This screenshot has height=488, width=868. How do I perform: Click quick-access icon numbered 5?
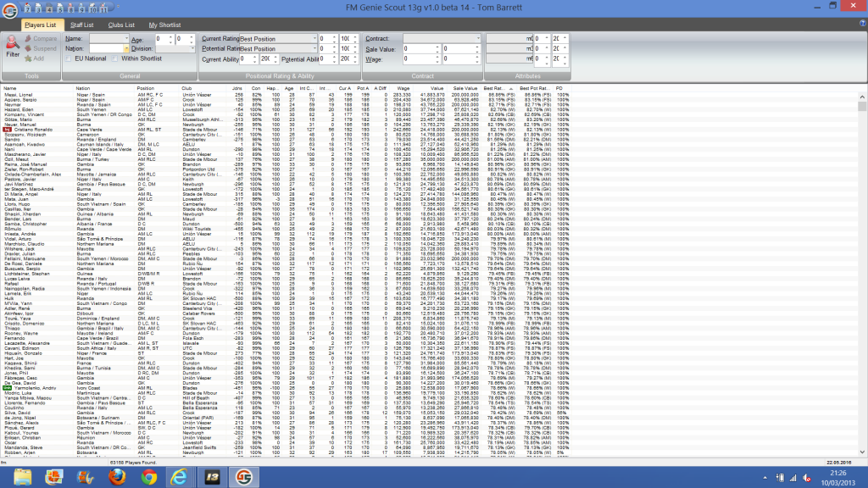pos(60,8)
